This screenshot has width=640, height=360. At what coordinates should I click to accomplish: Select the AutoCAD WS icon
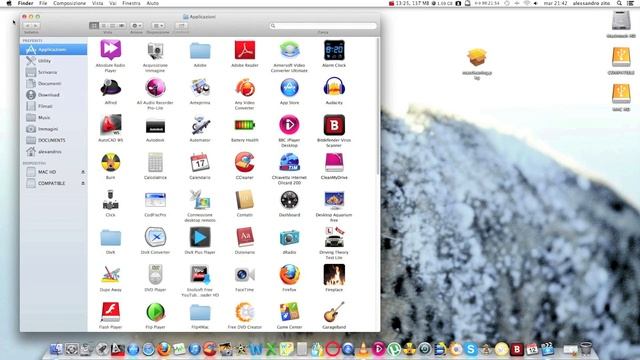[111, 125]
